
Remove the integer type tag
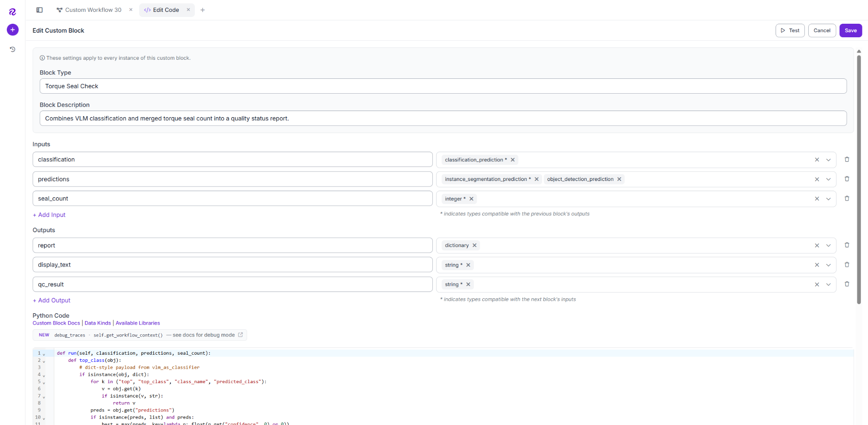pos(471,199)
